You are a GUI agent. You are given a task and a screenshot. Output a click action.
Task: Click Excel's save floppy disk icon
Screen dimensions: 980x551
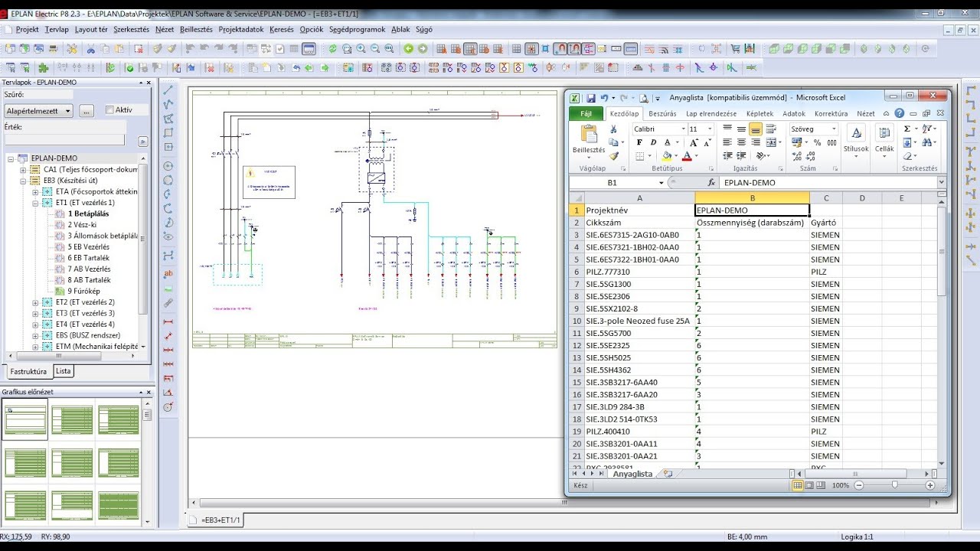(591, 98)
